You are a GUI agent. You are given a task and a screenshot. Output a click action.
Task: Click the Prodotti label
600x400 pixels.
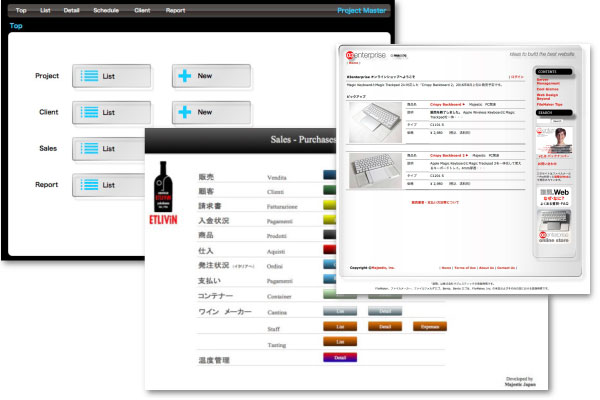pyautogui.click(x=277, y=236)
